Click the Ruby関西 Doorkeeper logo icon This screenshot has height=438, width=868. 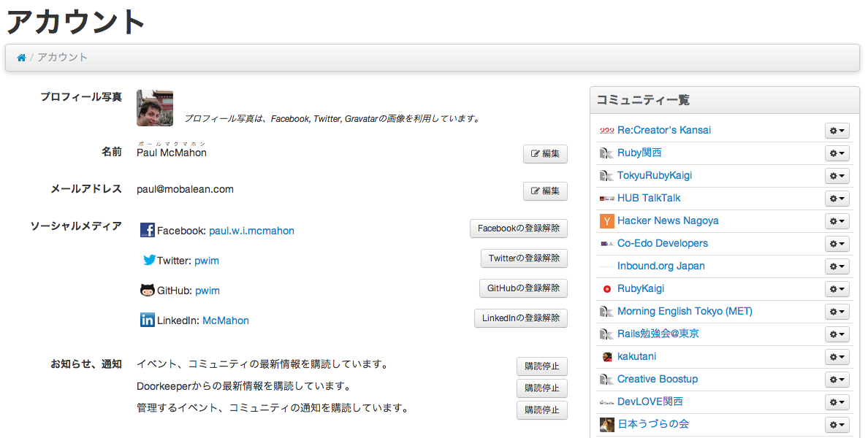(606, 153)
